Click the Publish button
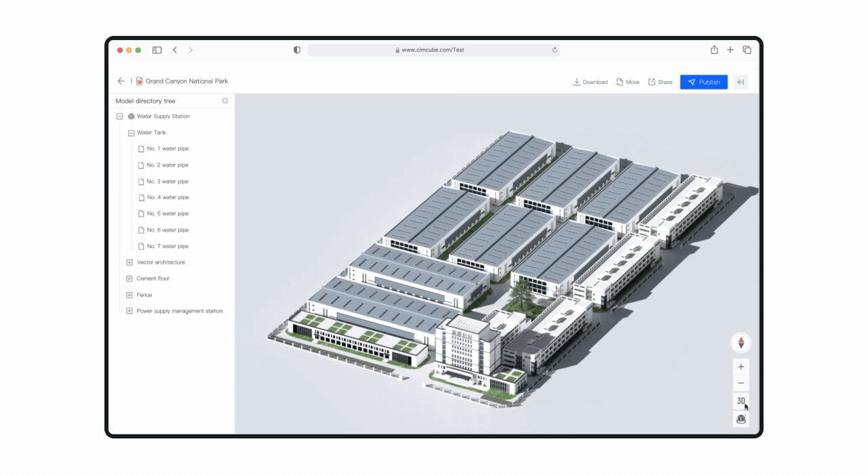 [x=704, y=82]
